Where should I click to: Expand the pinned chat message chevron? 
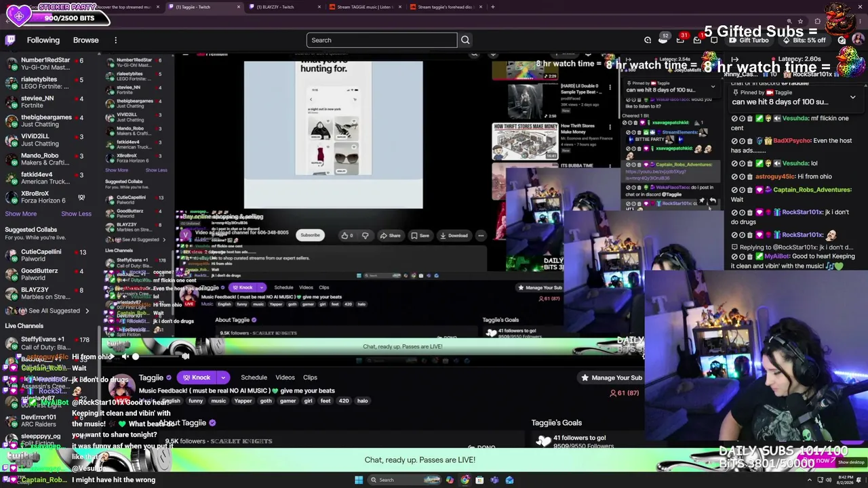click(852, 97)
